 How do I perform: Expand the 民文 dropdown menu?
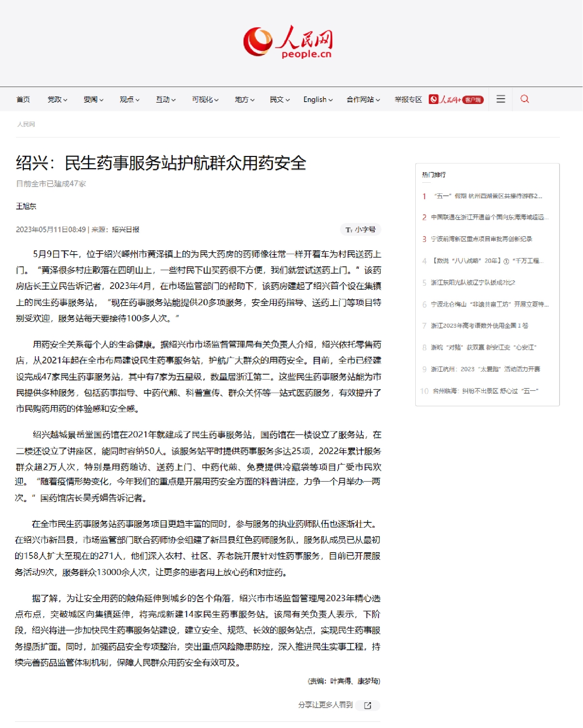280,100
